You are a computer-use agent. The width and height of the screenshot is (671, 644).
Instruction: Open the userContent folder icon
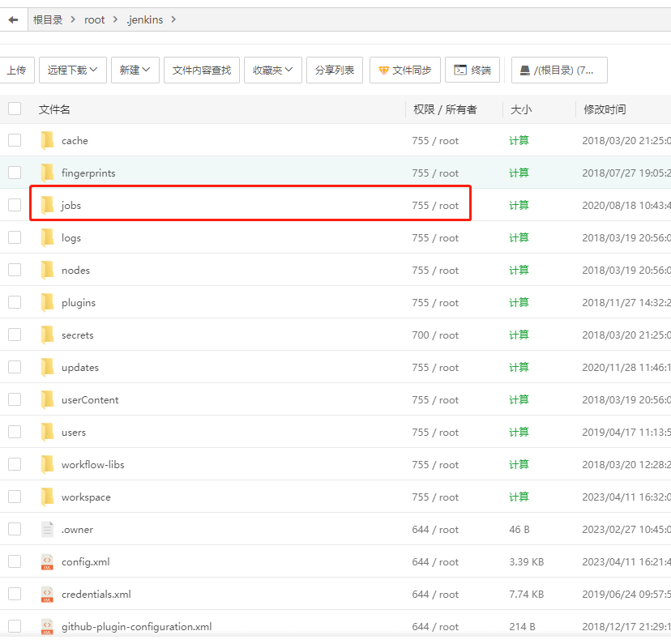(47, 400)
